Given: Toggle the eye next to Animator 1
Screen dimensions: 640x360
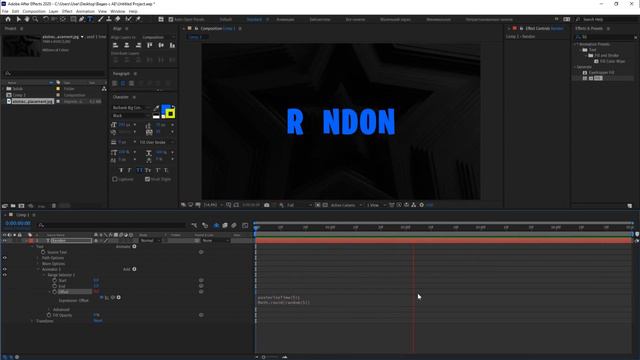Looking at the screenshot, I should tap(4, 269).
